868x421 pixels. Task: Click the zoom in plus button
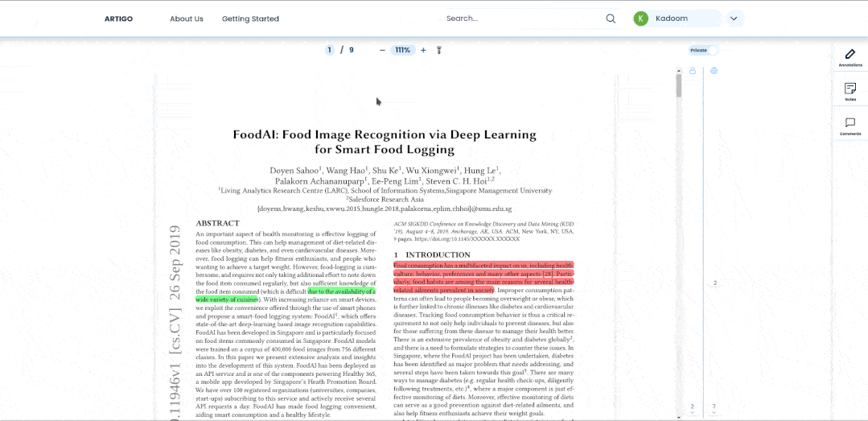423,50
